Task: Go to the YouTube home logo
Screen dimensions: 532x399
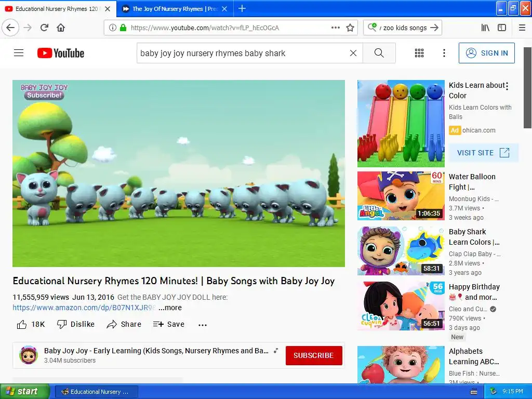Action: pos(61,53)
